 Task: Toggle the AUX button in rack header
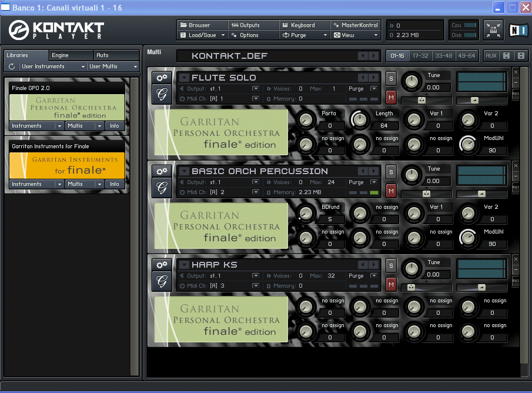click(491, 56)
